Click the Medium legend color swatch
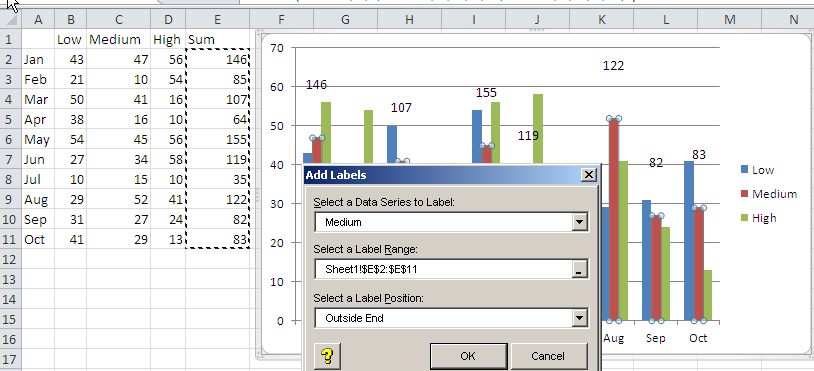The height and width of the screenshot is (371, 814). [x=744, y=194]
